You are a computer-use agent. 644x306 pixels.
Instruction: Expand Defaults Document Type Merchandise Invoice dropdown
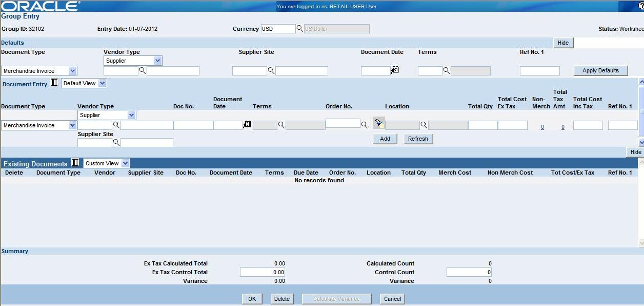73,71
